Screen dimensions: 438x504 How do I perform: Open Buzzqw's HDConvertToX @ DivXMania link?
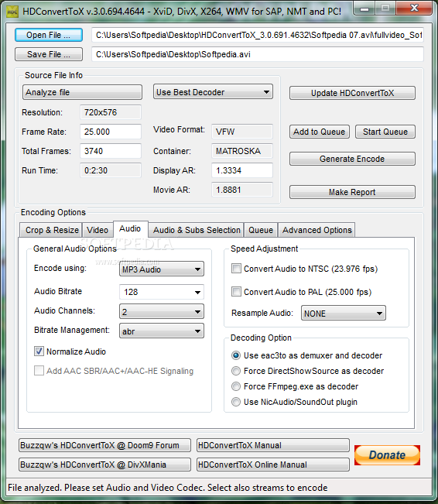coord(104,465)
